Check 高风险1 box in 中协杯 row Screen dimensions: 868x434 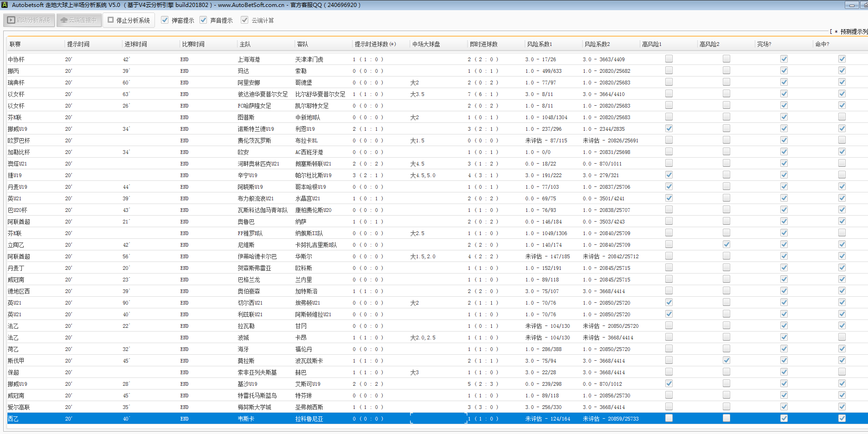click(x=669, y=59)
